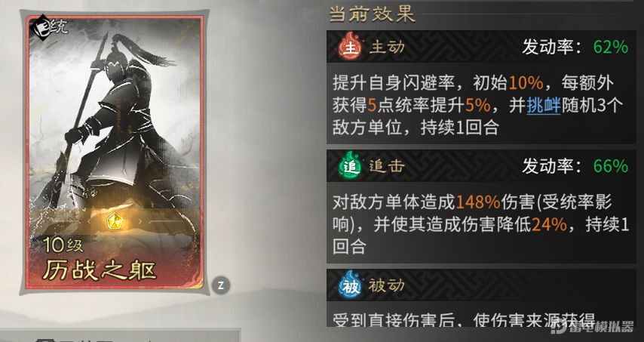Viewport: 644px width, 342px height.
Task: Click the 历战之躯 card name
Action: (x=99, y=270)
